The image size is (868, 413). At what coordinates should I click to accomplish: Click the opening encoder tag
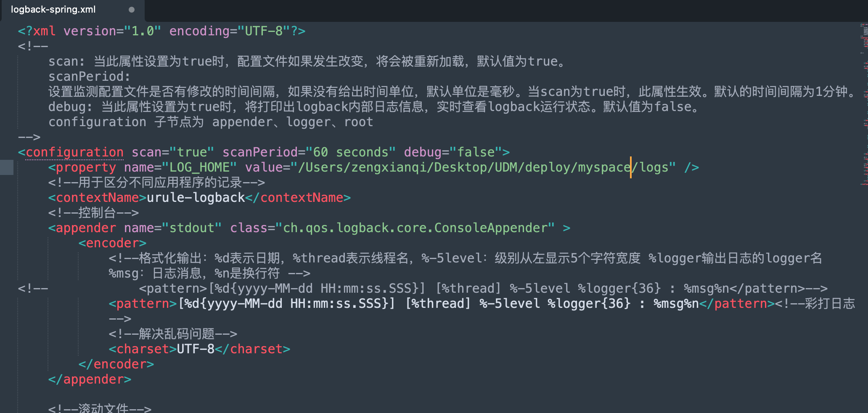tap(112, 243)
